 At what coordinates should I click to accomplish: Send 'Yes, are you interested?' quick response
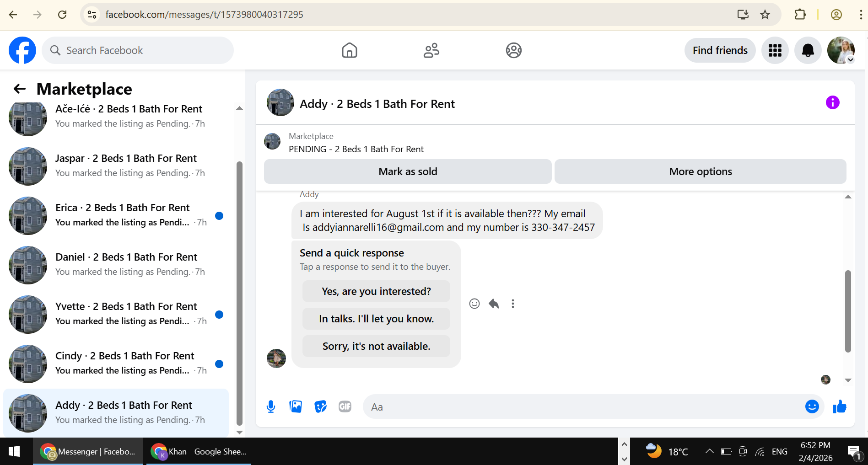pyautogui.click(x=376, y=291)
